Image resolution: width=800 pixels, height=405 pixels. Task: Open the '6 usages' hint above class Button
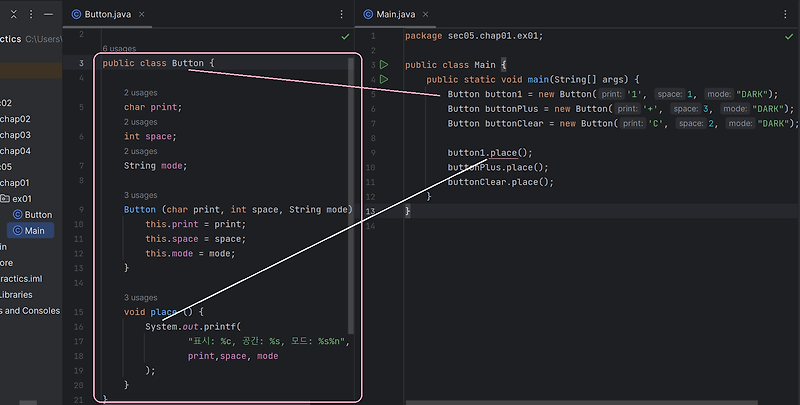tap(119, 48)
